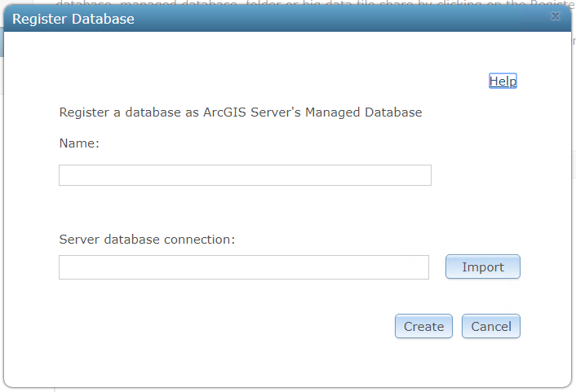
Task: Click the blank space between the two input fields
Action: [x=245, y=209]
